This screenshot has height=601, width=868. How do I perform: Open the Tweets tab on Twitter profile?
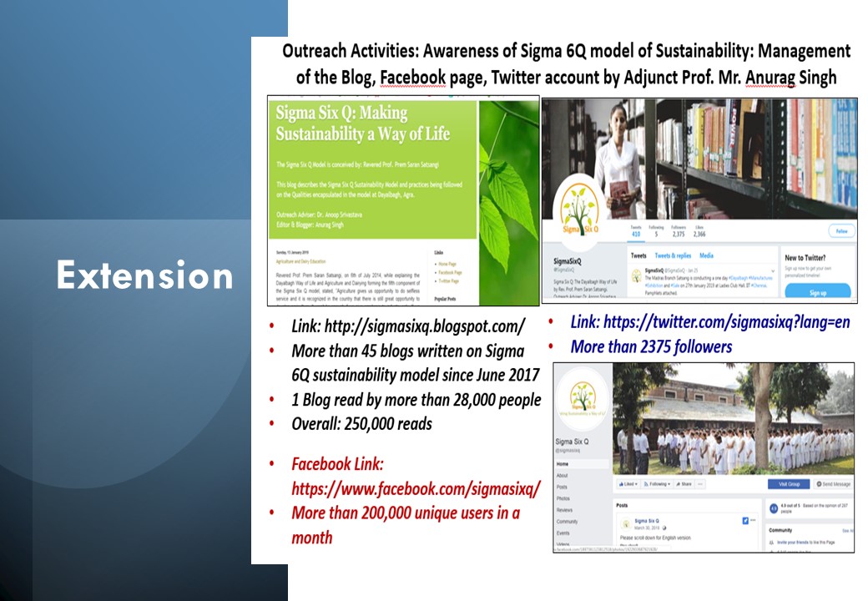click(x=638, y=255)
